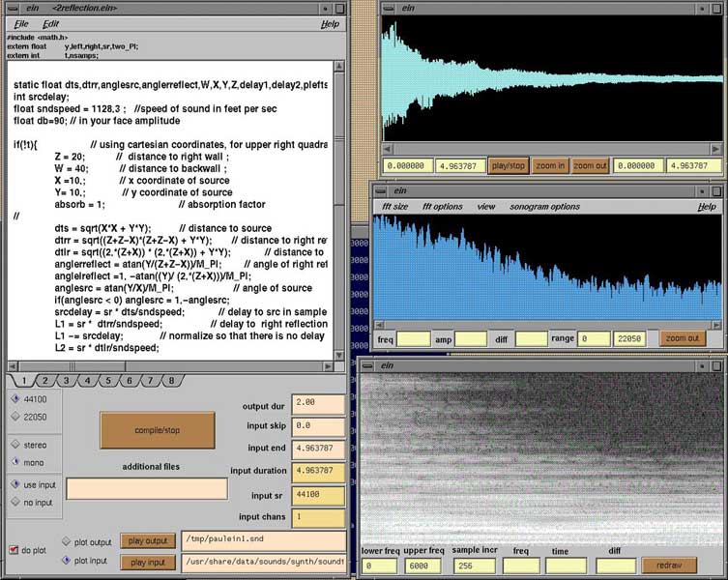
Task: Click the code editor's horizontal scroll-right arrow
Action: pos(326,366)
